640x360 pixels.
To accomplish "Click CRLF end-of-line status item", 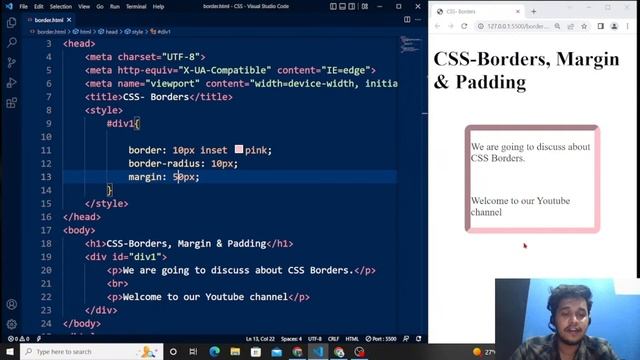I will pos(333,339).
